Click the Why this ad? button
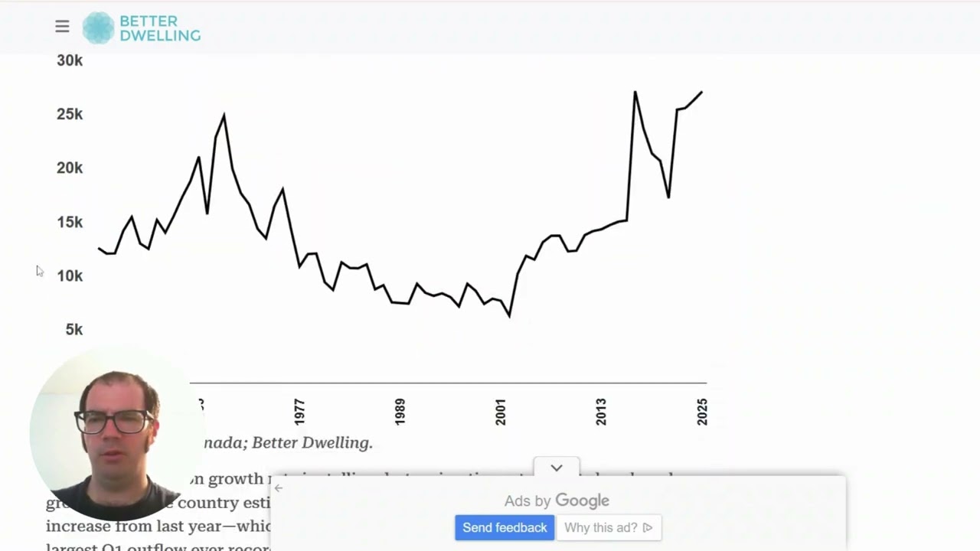 pos(601,527)
